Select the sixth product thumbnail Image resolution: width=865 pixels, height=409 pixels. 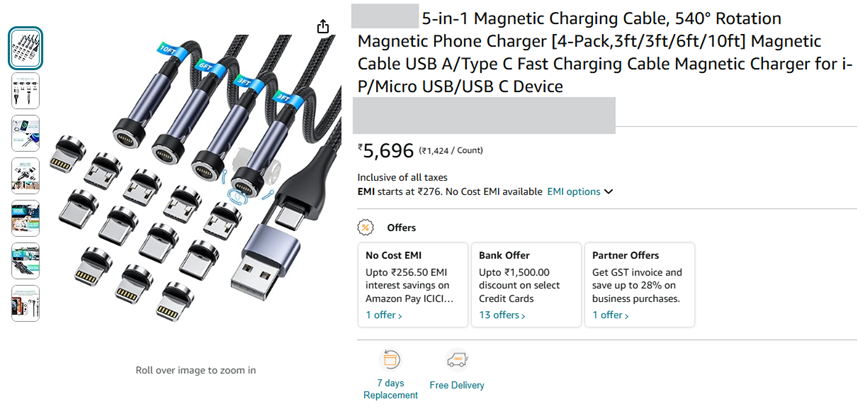pos(26,261)
